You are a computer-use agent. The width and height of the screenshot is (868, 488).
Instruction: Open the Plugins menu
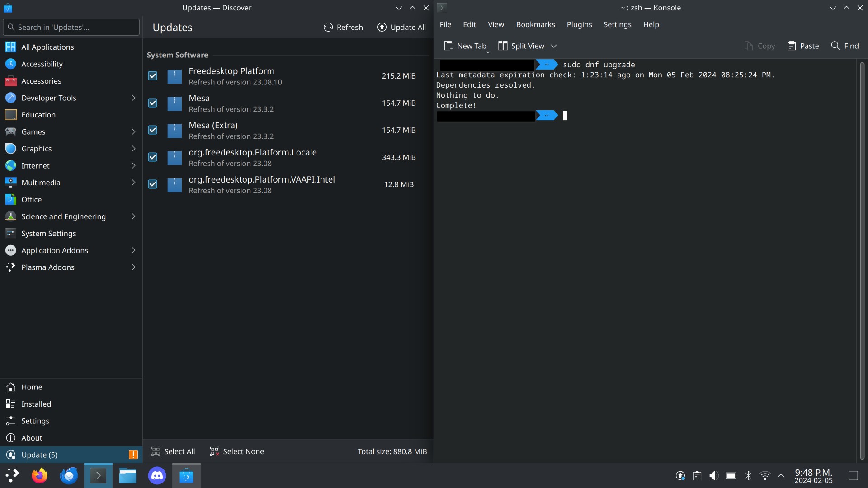point(579,24)
